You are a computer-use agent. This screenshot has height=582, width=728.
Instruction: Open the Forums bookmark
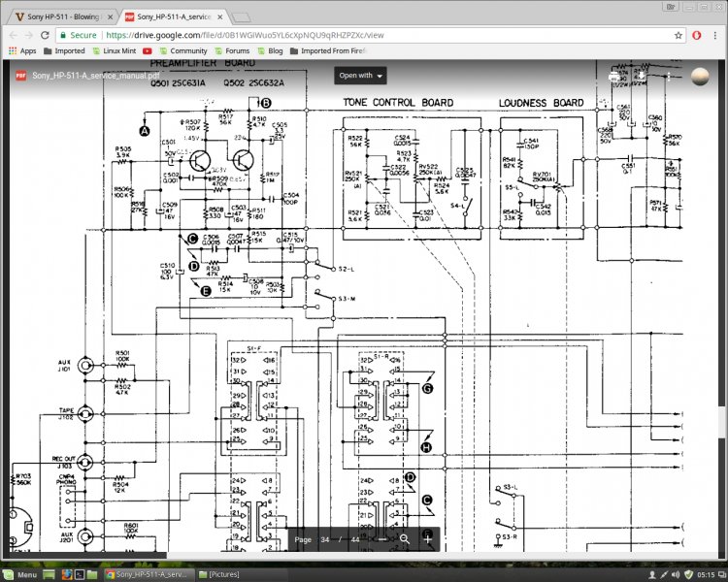[x=232, y=50]
